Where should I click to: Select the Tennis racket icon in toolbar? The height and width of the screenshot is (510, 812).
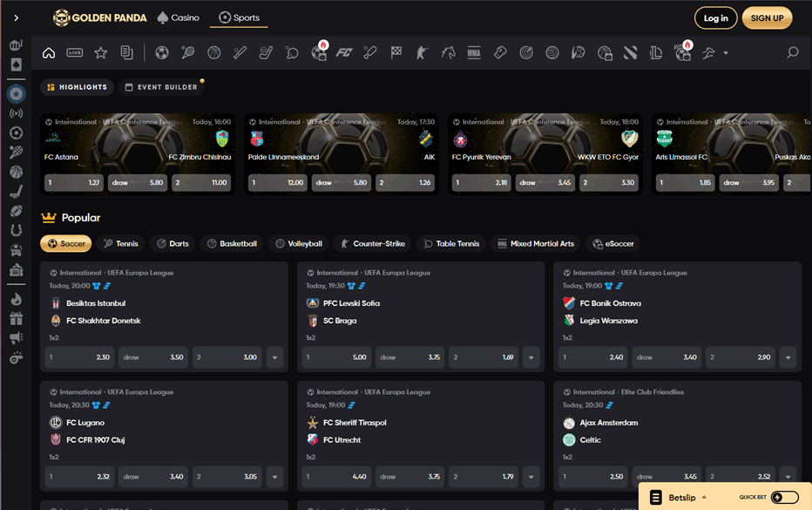tap(188, 53)
